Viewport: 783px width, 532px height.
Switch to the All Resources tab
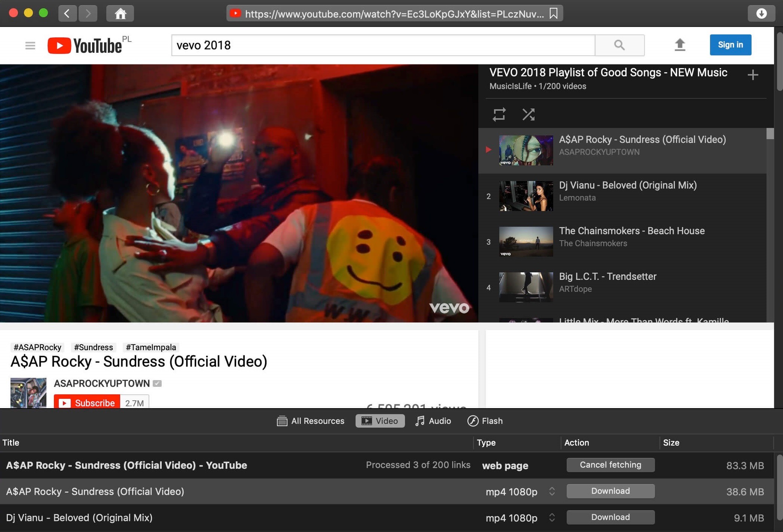[311, 421]
